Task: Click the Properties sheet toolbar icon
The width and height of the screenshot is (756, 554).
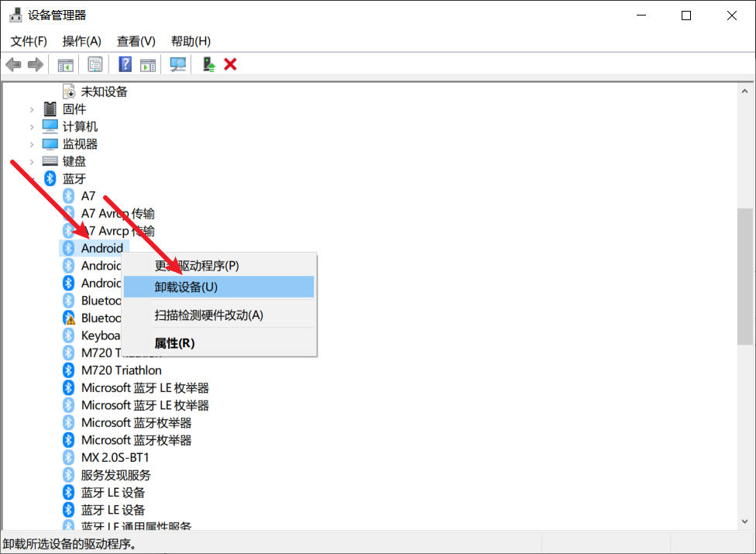Action: (x=95, y=64)
